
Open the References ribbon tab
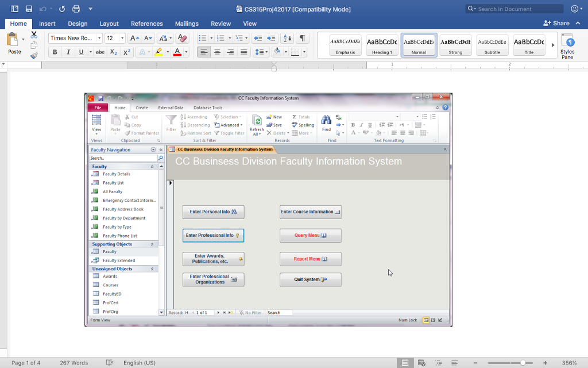coord(146,24)
